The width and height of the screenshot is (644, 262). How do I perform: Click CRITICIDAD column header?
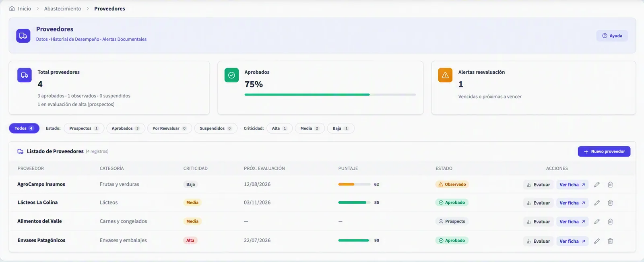(x=196, y=168)
